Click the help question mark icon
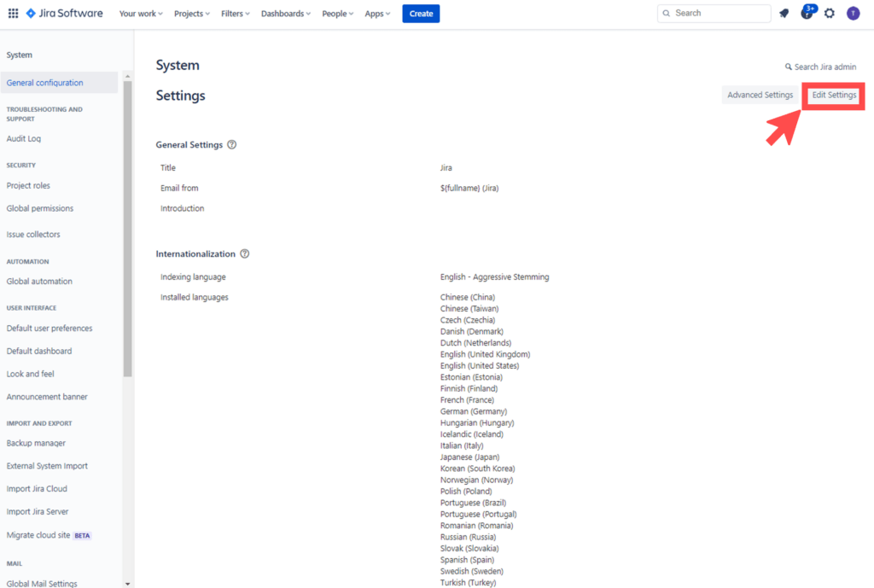Viewport: 874px width, 588px height. [x=807, y=14]
